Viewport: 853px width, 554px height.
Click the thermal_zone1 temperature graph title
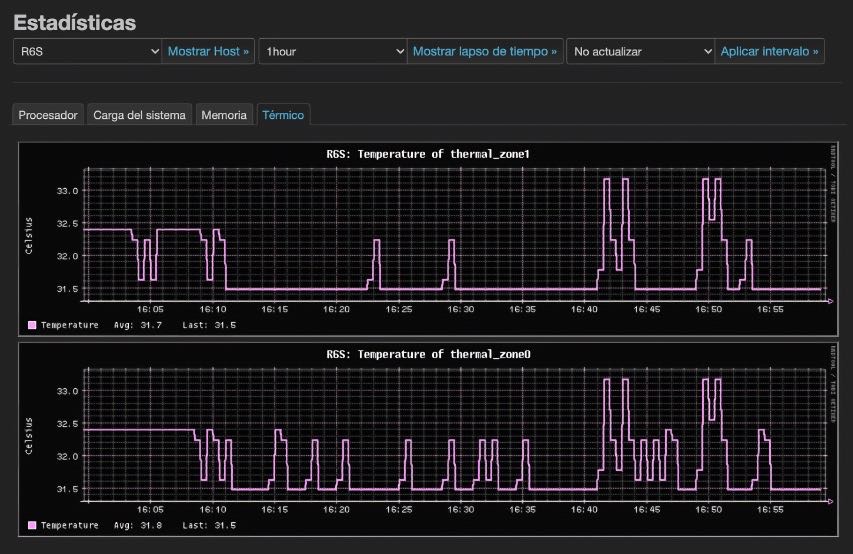point(428,154)
